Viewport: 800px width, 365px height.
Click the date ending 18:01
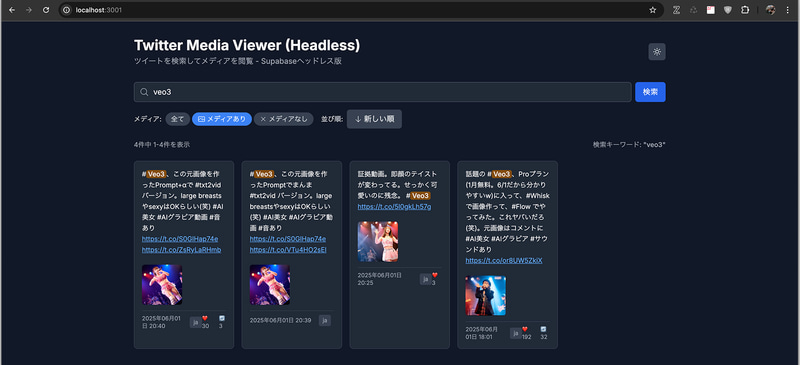(x=482, y=333)
